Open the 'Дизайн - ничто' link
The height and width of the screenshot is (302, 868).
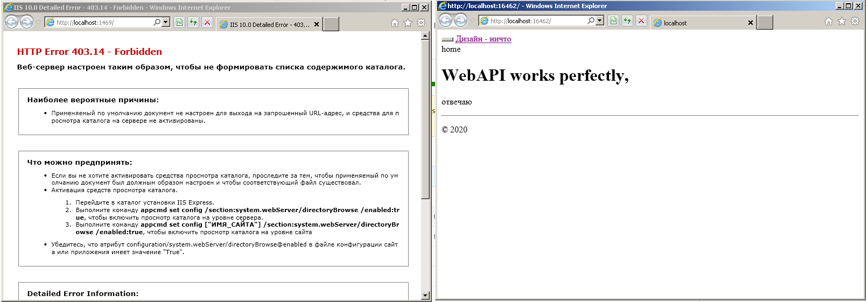484,39
